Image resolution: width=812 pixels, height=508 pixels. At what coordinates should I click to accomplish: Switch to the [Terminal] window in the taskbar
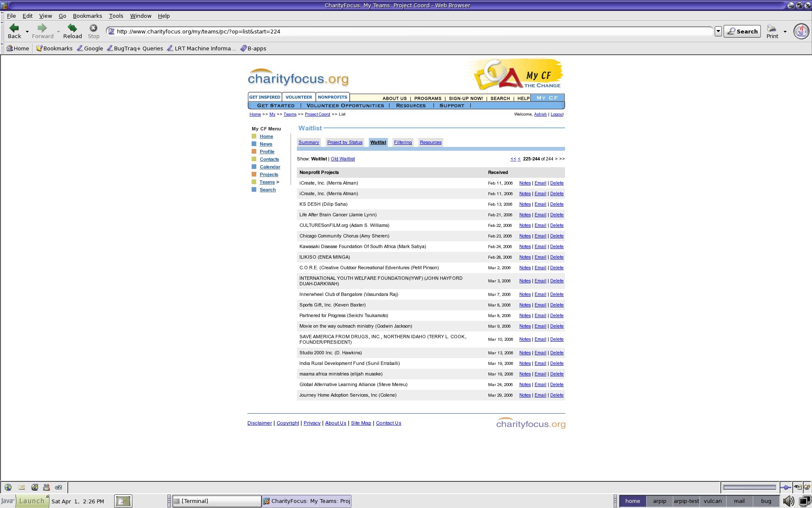217,501
